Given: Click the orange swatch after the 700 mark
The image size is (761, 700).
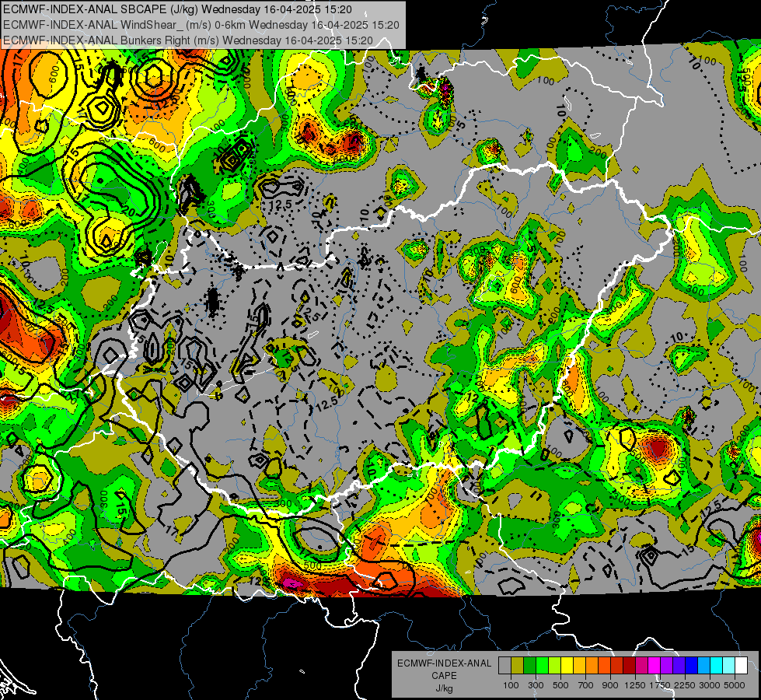Looking at the screenshot, I should pos(592,666).
